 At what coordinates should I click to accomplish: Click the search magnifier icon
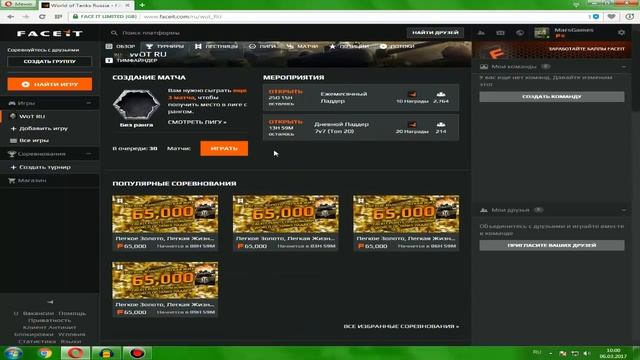114,33
